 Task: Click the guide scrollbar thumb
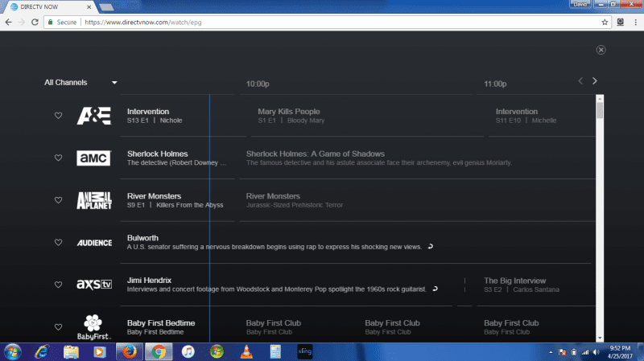coord(600,110)
